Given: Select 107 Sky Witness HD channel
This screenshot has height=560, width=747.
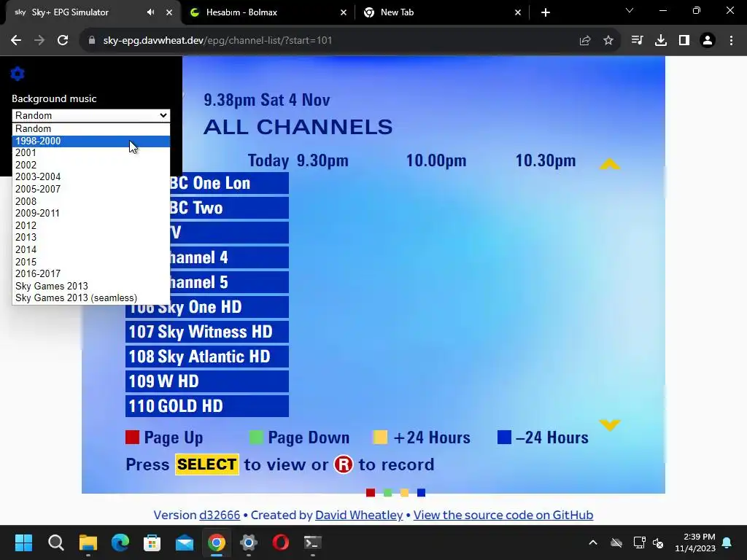Looking at the screenshot, I should (x=206, y=332).
